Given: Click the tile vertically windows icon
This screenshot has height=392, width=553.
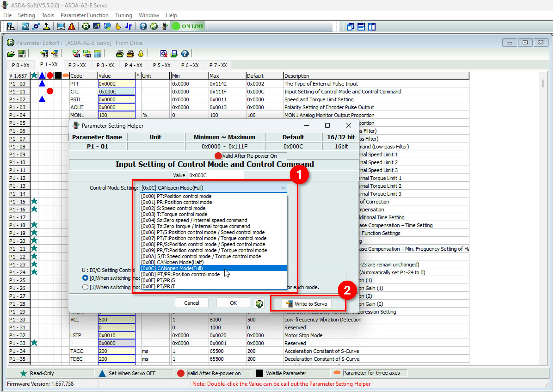Looking at the screenshot, I should (x=372, y=27).
